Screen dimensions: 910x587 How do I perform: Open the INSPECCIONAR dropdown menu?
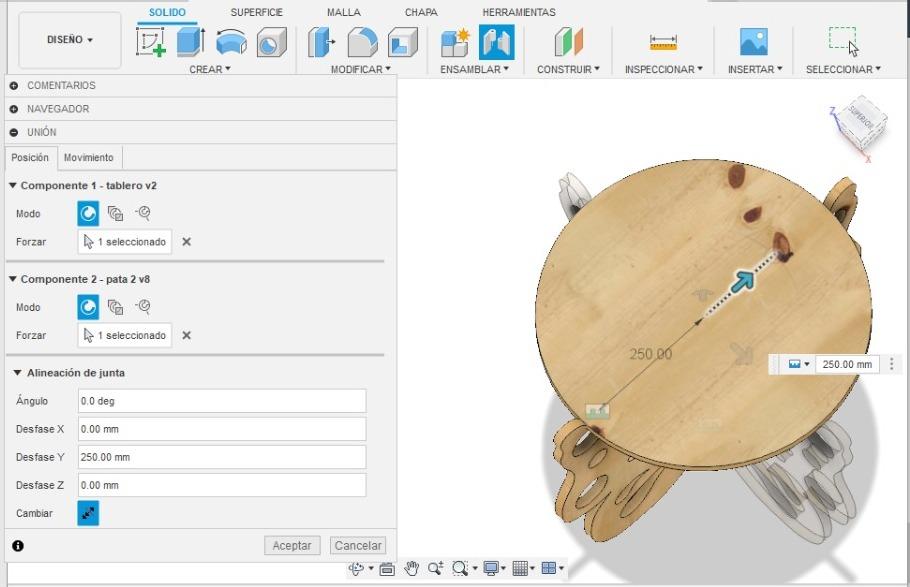coord(663,69)
